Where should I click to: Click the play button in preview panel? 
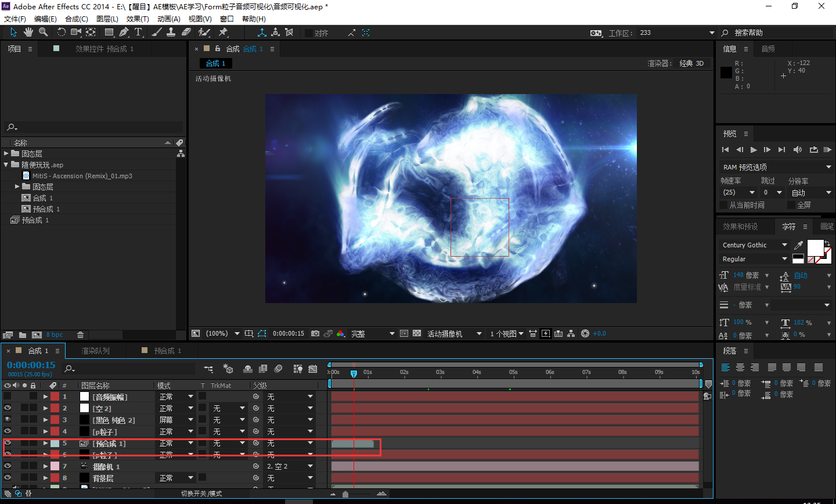754,149
